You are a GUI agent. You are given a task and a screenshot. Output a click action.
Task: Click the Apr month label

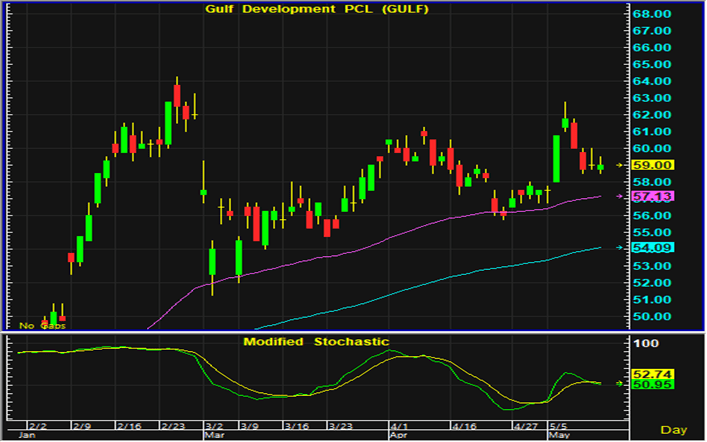coord(399,436)
